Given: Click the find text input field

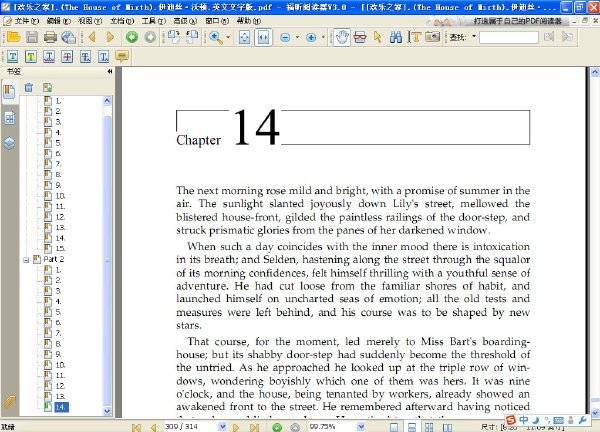Looking at the screenshot, I should (x=509, y=37).
